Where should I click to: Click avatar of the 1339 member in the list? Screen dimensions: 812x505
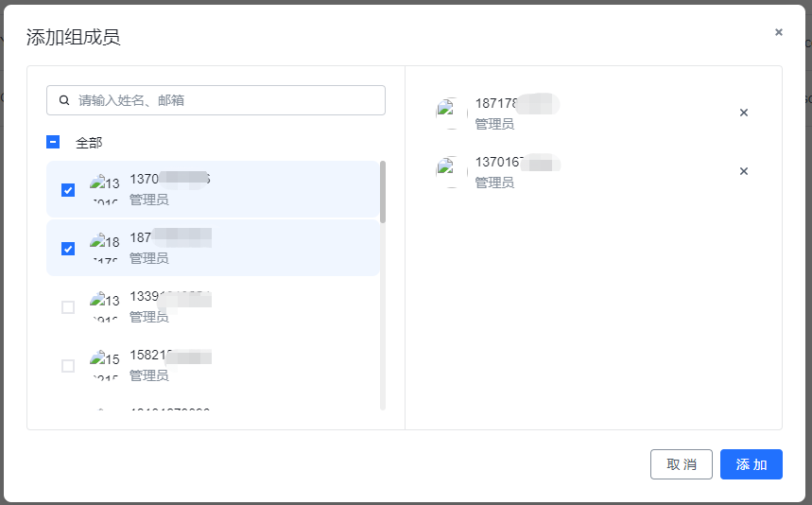[105, 306]
